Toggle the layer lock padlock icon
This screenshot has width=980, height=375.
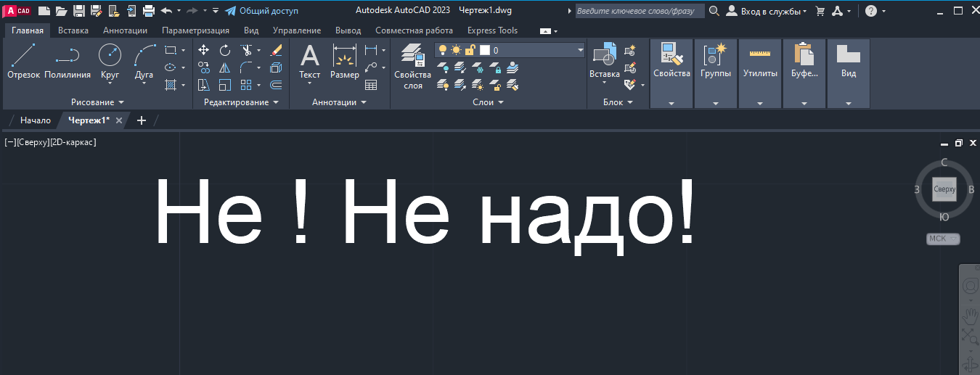470,50
